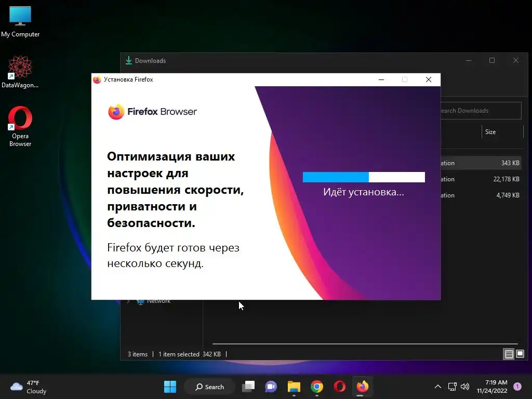
Task: Click the Downloads title bar icon
Action: coord(129,60)
